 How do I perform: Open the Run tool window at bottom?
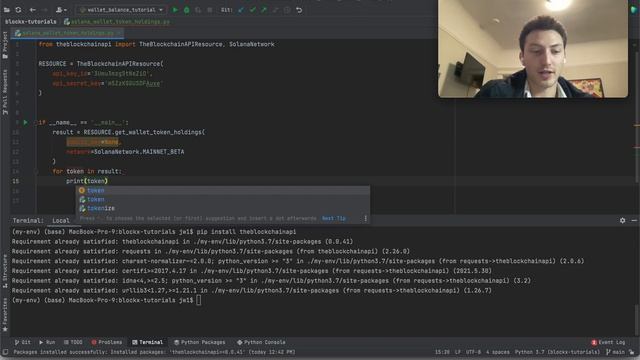(x=47, y=342)
